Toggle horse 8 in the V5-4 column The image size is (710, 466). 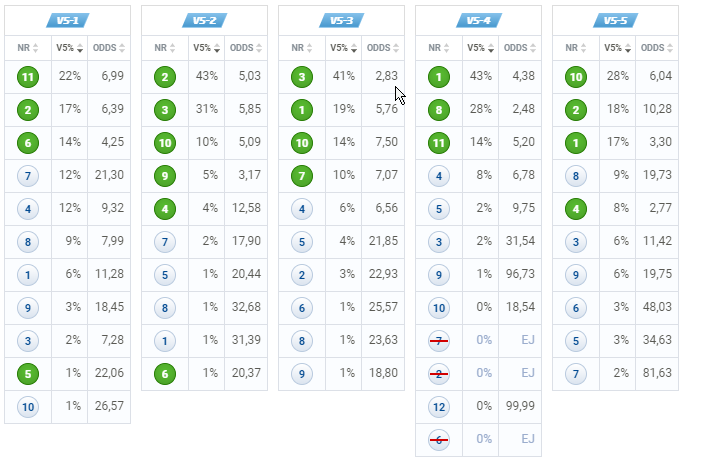(x=439, y=110)
